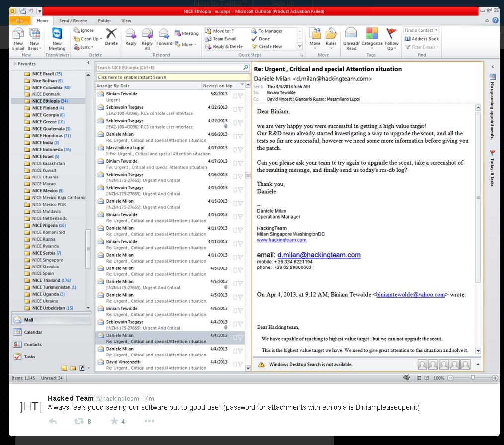Open www.hackingteam.com link
Viewport: 504px width, 445px height.
pos(281,240)
